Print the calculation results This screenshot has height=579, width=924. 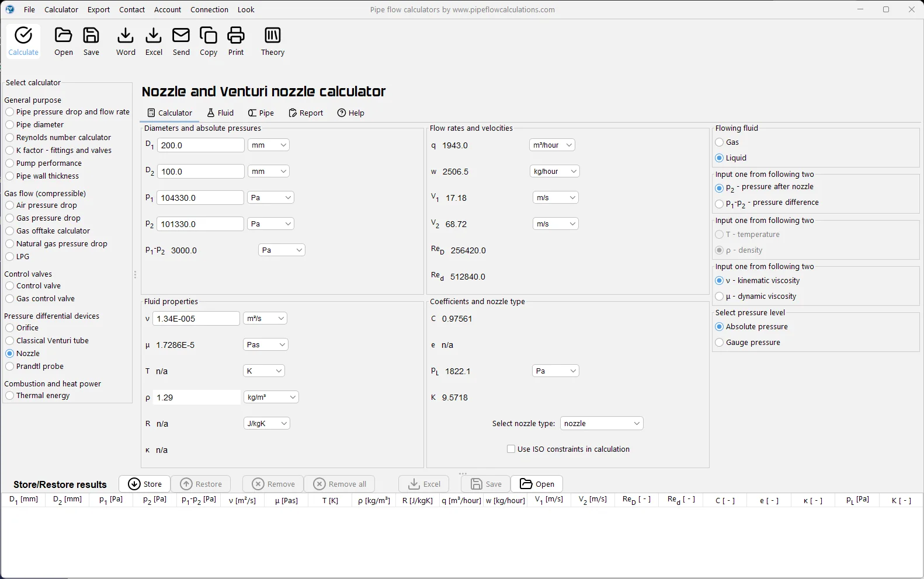pyautogui.click(x=236, y=41)
